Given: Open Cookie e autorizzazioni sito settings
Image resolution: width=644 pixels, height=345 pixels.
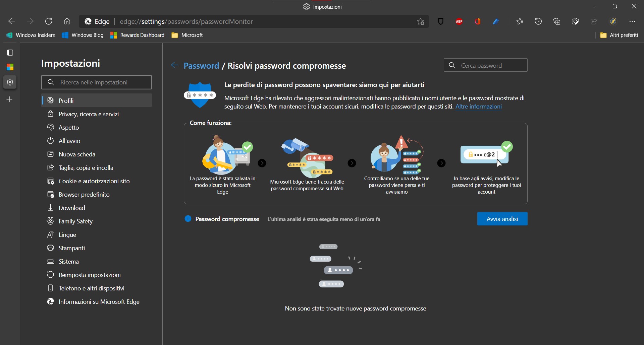Looking at the screenshot, I should click(97, 181).
